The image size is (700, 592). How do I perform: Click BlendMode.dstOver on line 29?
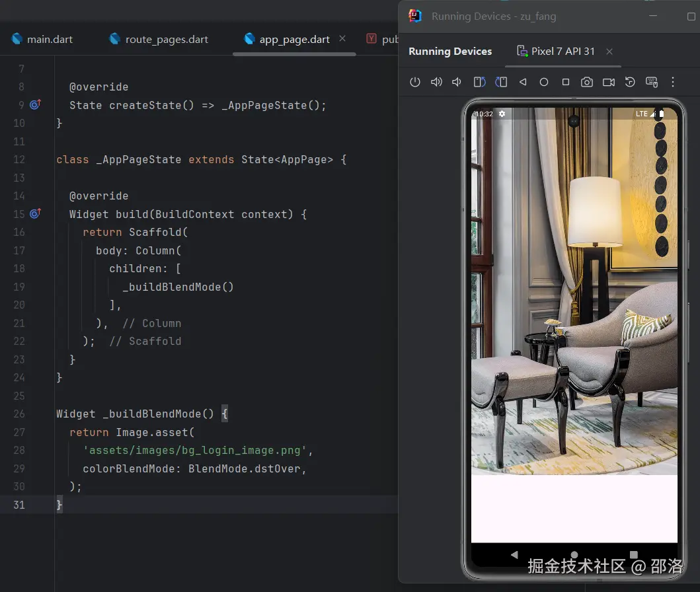click(x=244, y=468)
